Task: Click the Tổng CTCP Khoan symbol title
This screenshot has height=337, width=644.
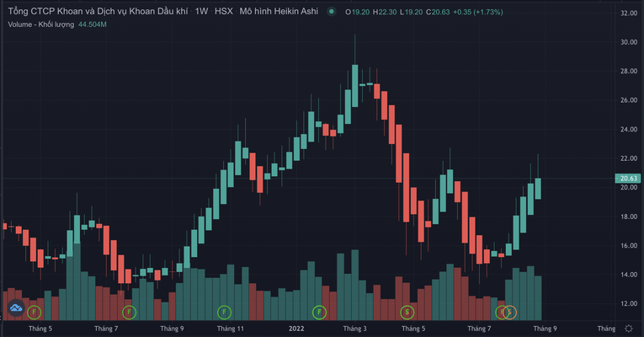Action: [x=95, y=13]
